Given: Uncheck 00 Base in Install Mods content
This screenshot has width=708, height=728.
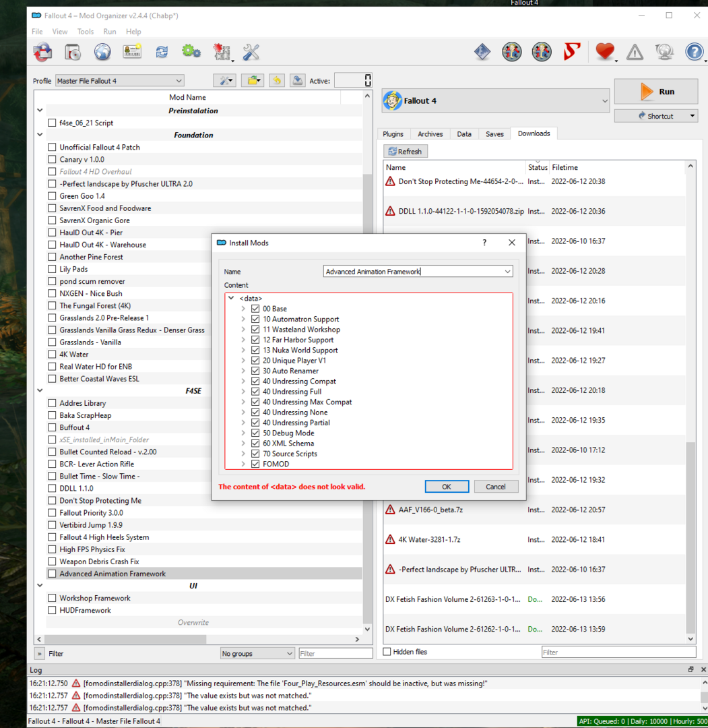Looking at the screenshot, I should pos(255,309).
